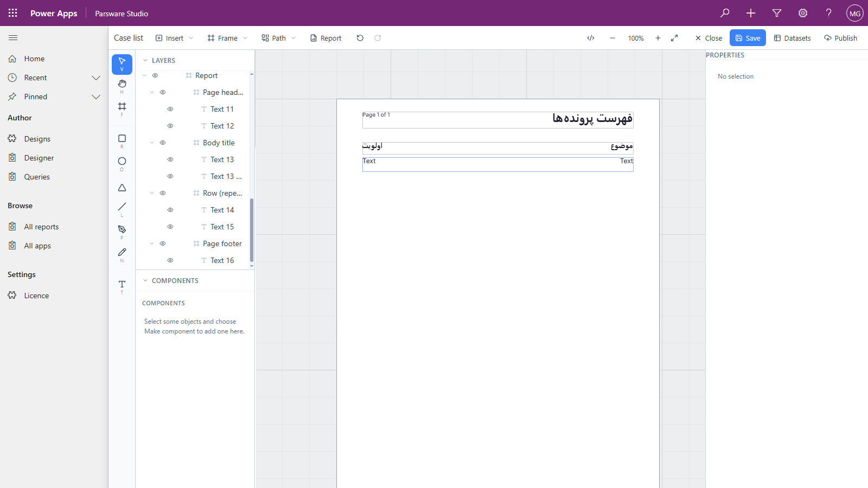
Task: Open the Report toolbar item
Action: click(325, 38)
